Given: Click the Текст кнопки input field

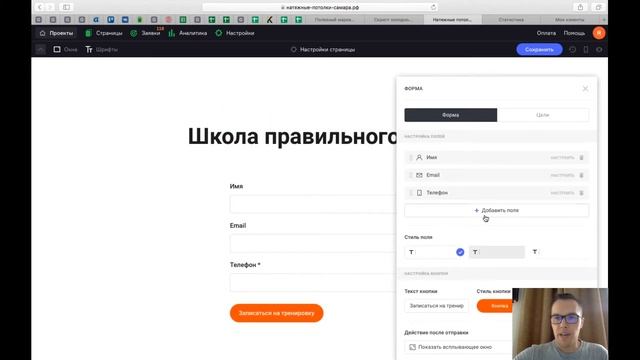Looking at the screenshot, I should coord(437,306).
